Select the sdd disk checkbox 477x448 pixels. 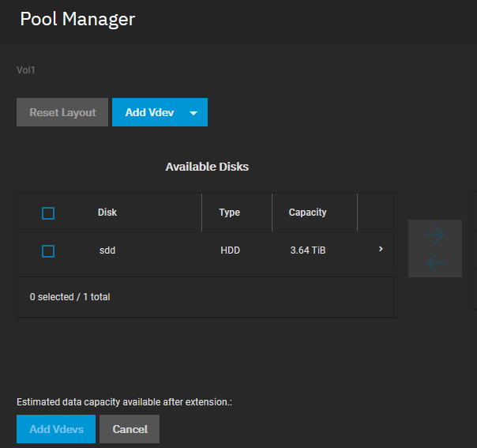[48, 251]
